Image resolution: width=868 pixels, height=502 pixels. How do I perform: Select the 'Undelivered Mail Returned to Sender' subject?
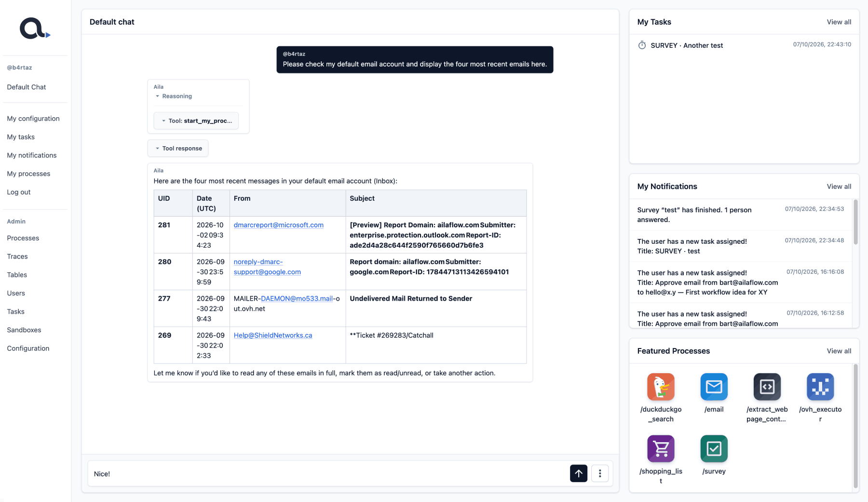point(411,298)
